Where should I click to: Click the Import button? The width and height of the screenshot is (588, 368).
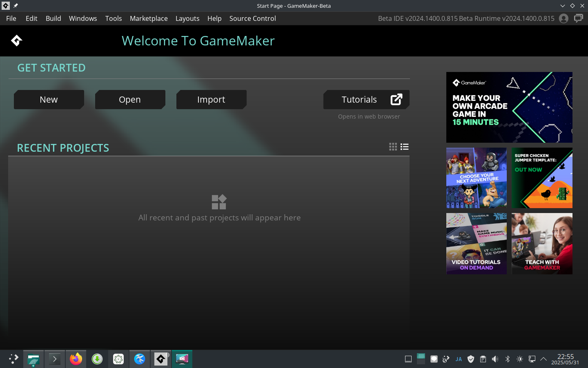pyautogui.click(x=211, y=100)
